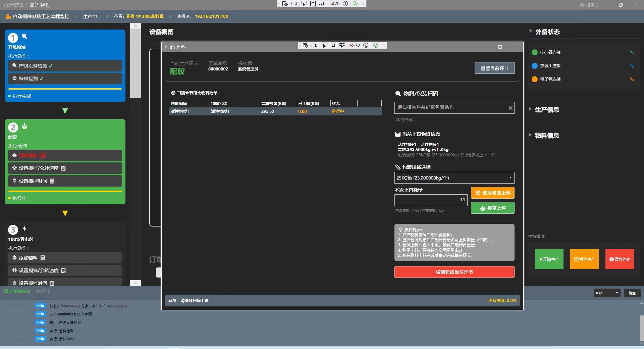Activate select element tool in 扫码上料 dialog toolbar
Screen dimensions: 644x349
(x=324, y=45)
